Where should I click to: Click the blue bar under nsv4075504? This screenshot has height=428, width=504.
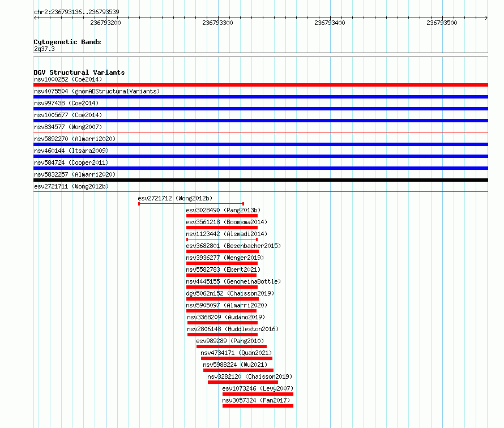[x=260, y=97]
